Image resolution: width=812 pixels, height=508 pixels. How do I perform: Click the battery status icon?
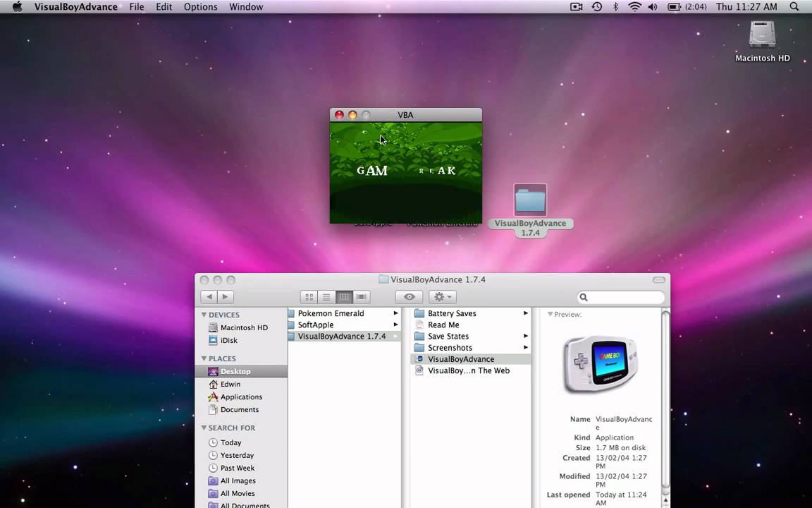pyautogui.click(x=674, y=7)
